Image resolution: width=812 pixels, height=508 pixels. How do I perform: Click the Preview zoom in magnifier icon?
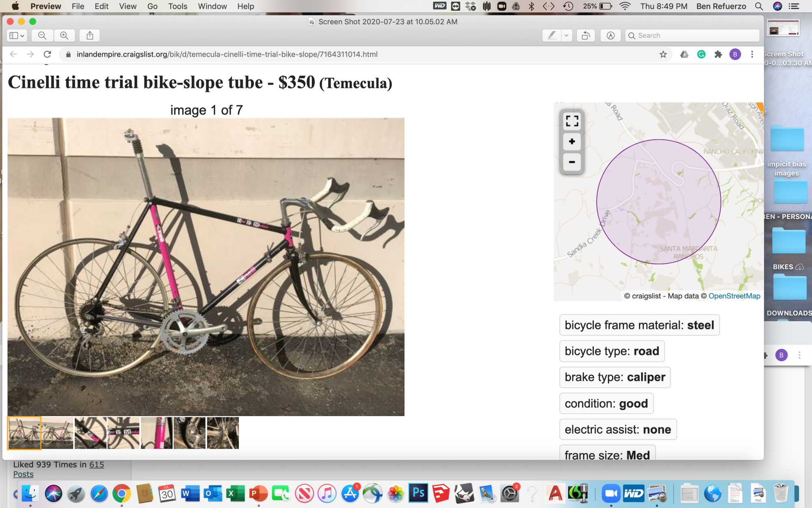[64, 36]
